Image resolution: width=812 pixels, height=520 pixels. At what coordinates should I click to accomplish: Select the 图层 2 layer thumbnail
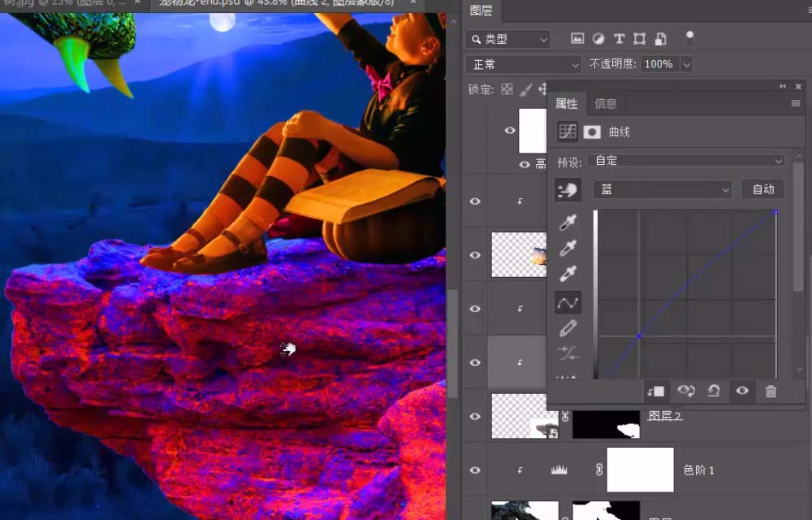point(524,417)
